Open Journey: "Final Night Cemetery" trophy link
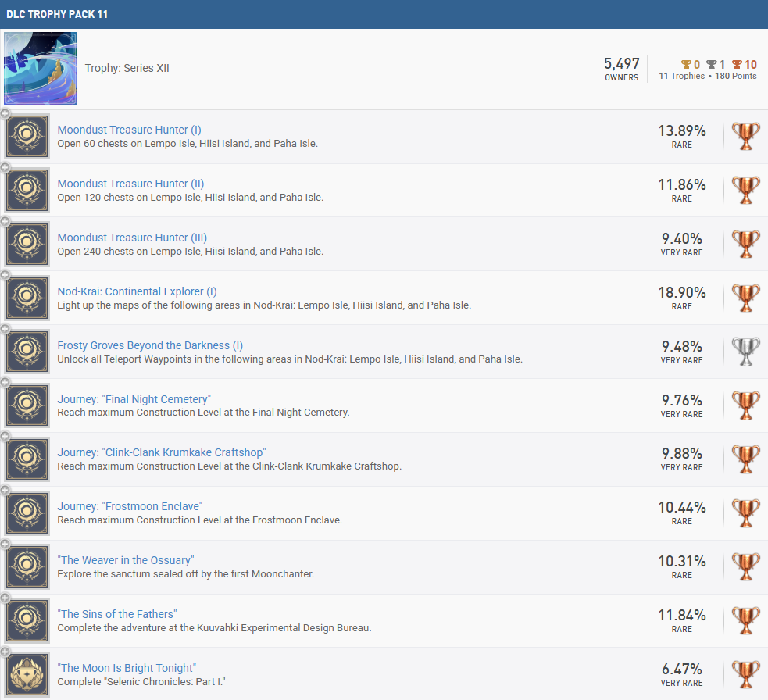 coord(134,399)
